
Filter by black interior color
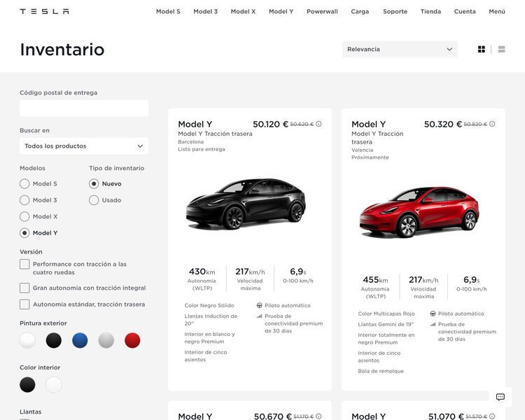pos(27,384)
